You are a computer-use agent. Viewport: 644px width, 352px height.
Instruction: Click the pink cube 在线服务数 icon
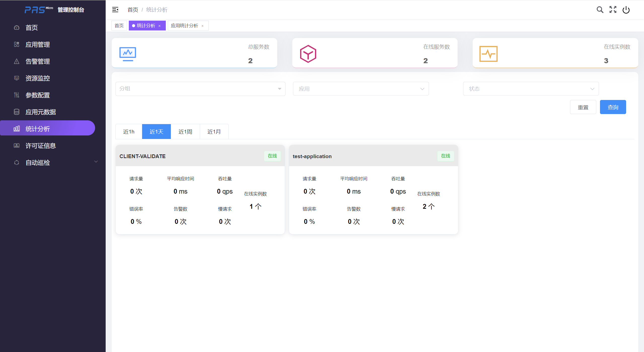(308, 54)
